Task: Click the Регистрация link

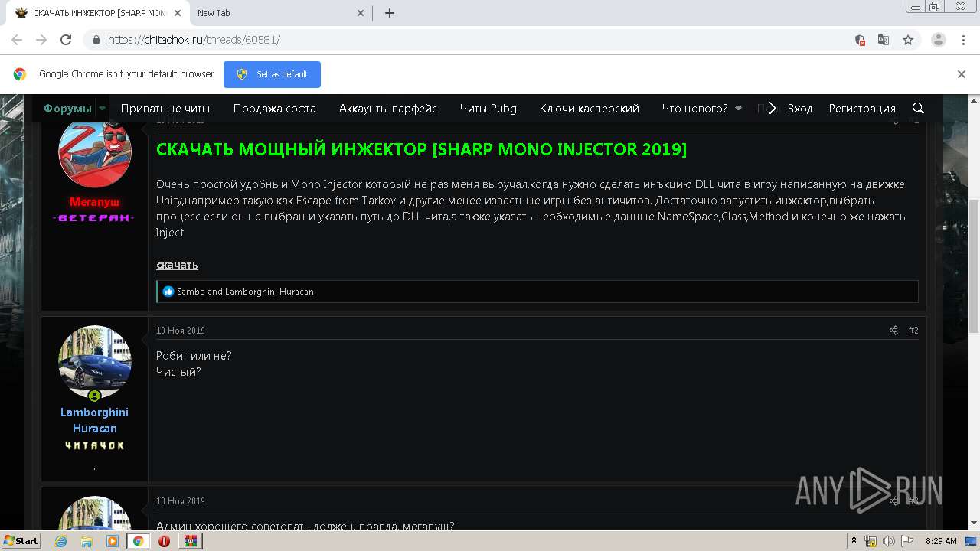Action: pos(862,109)
